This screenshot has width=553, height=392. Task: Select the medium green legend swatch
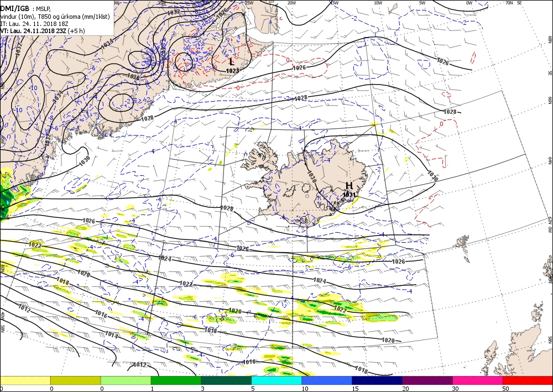[x=176, y=380]
